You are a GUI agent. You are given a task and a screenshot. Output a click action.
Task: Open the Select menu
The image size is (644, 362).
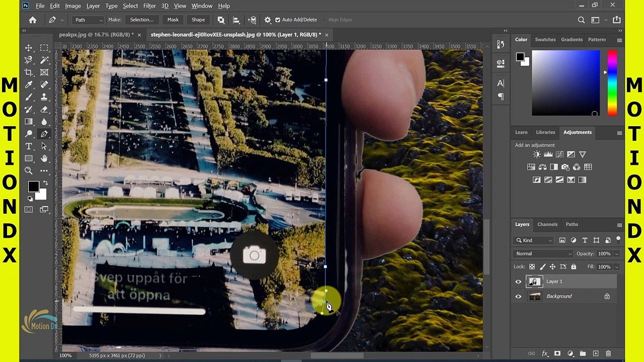[x=130, y=6]
